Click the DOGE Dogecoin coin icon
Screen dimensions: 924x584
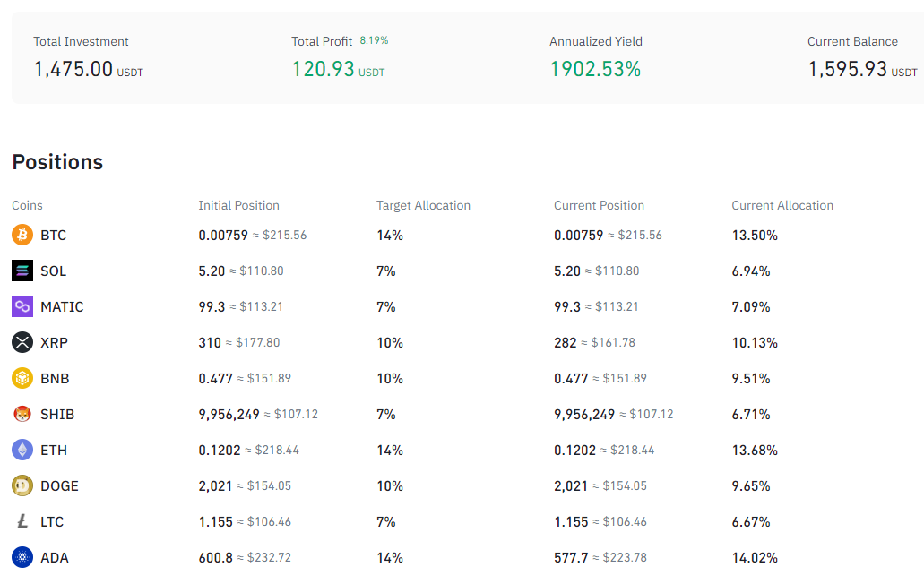coord(22,485)
